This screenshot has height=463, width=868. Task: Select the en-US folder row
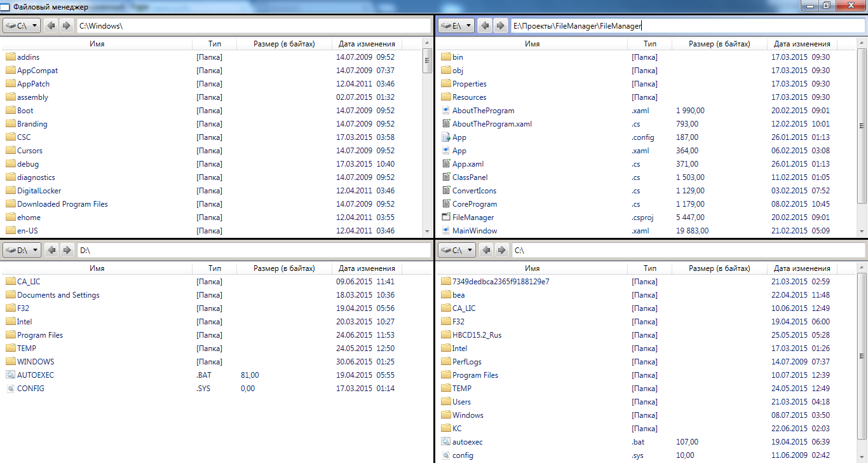pos(212,231)
